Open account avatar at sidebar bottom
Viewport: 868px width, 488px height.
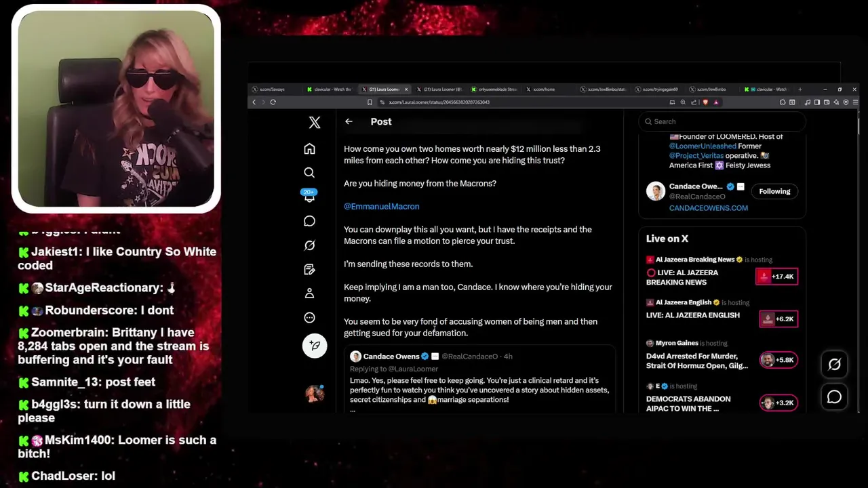[315, 394]
